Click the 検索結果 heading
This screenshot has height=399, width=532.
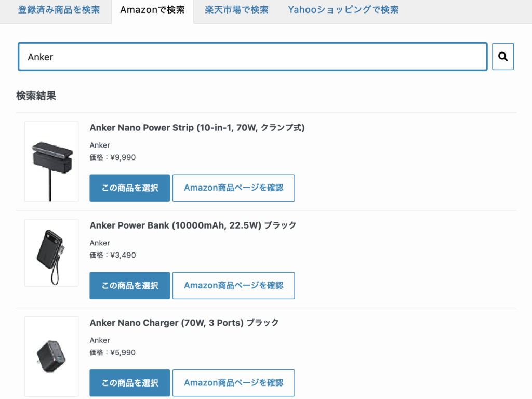tap(36, 96)
